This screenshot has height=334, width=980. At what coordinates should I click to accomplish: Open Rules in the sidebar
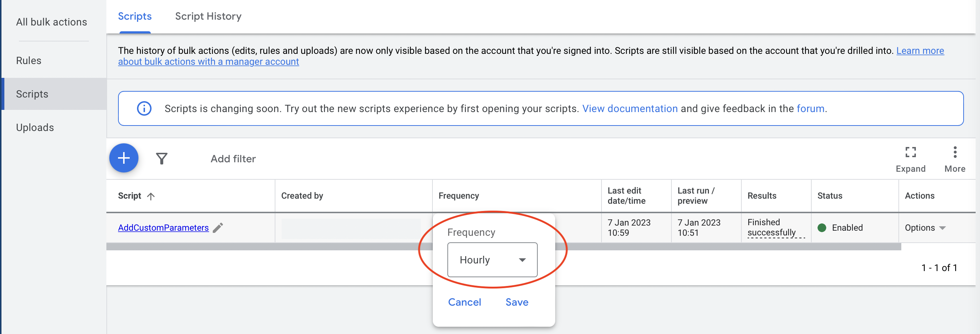tap(28, 60)
